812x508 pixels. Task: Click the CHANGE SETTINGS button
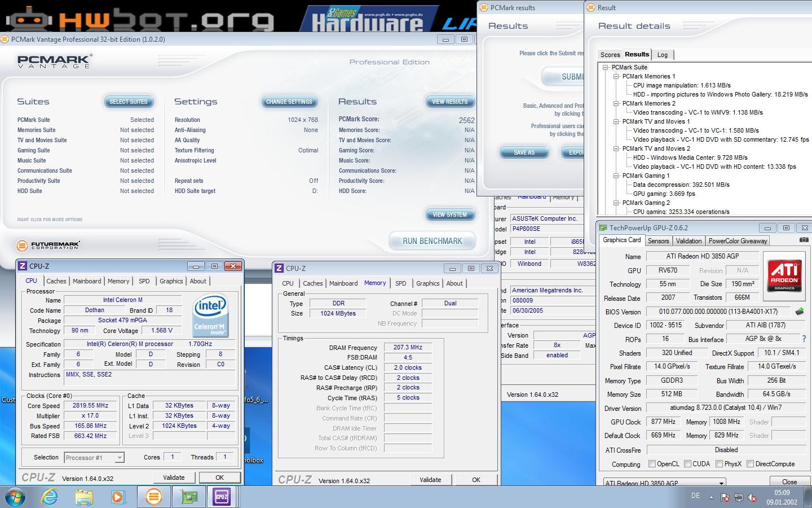coord(289,102)
